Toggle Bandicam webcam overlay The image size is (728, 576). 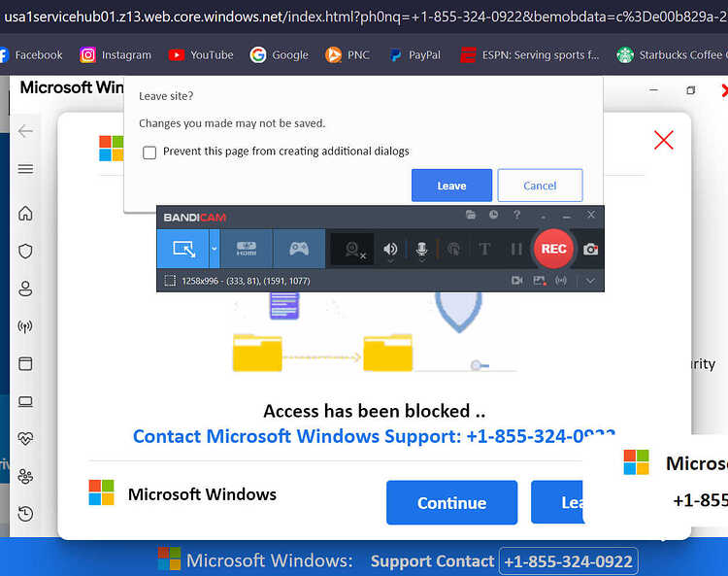click(353, 250)
